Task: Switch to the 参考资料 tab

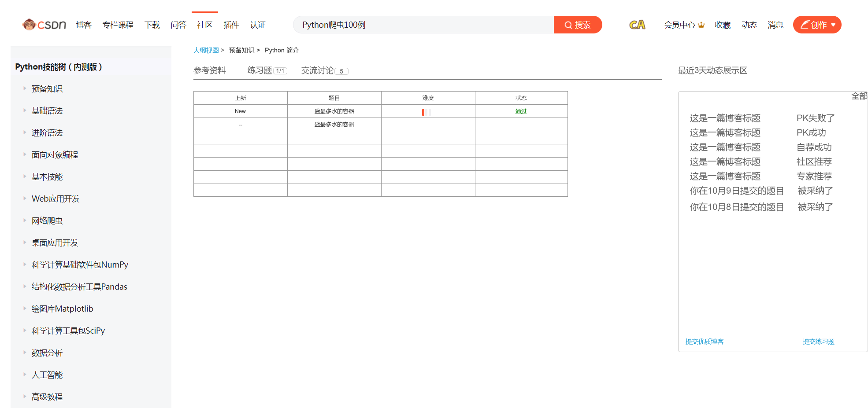Action: coord(210,70)
